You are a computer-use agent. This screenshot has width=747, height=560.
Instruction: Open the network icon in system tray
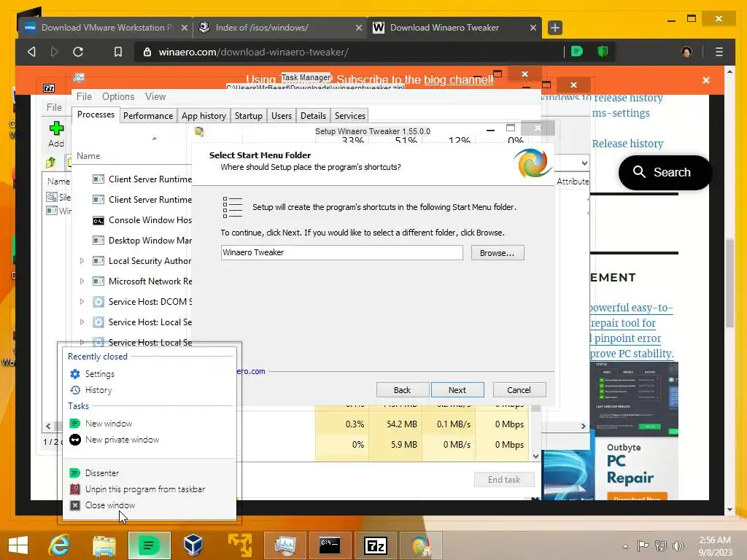point(661,545)
